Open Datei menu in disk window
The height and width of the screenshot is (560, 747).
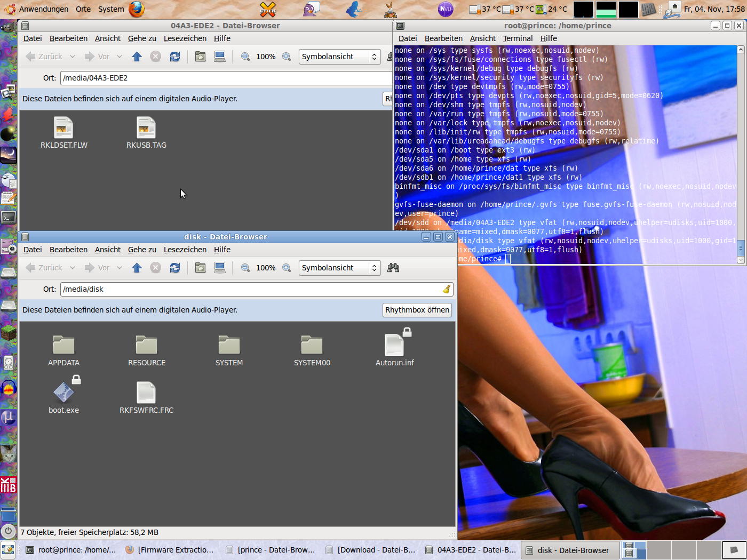tap(33, 250)
